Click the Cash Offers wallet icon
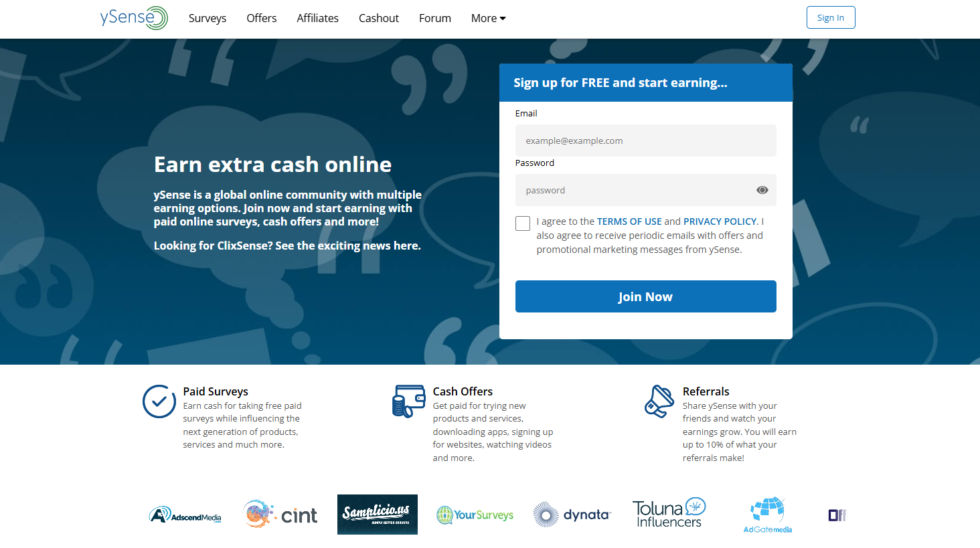The width and height of the screenshot is (980, 548). click(x=408, y=401)
